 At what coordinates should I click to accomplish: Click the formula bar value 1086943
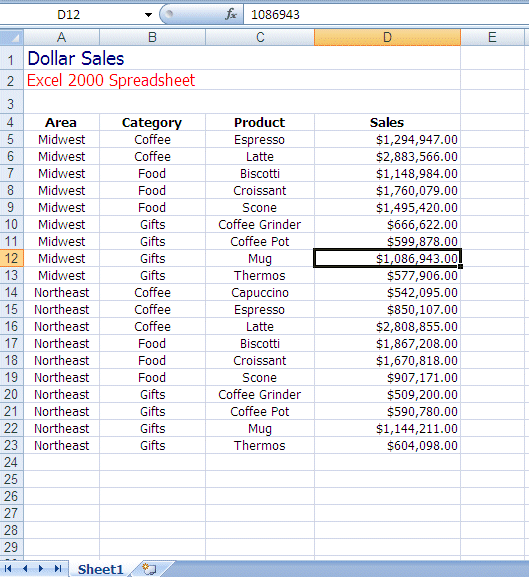(x=275, y=15)
